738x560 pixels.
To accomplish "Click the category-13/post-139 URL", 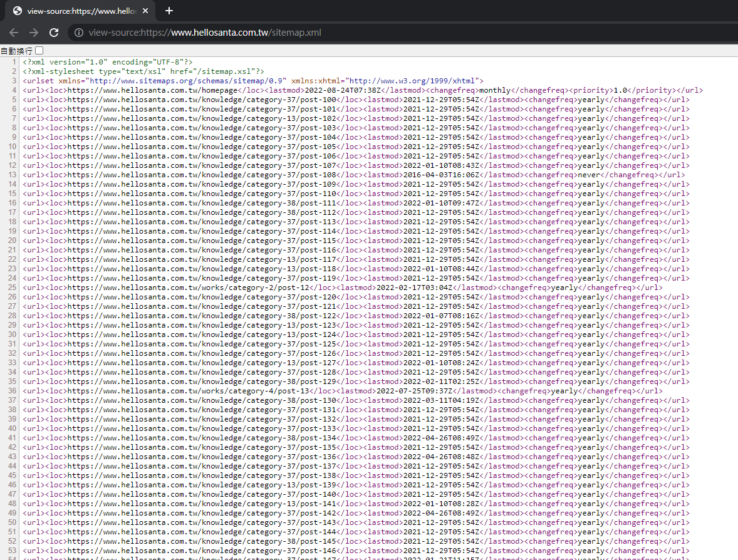I will [202, 485].
